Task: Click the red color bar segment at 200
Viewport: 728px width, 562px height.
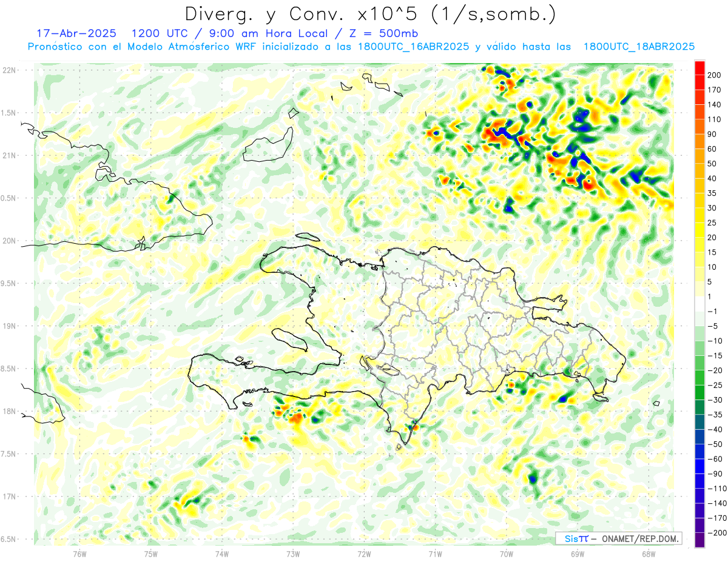Action: click(x=699, y=67)
